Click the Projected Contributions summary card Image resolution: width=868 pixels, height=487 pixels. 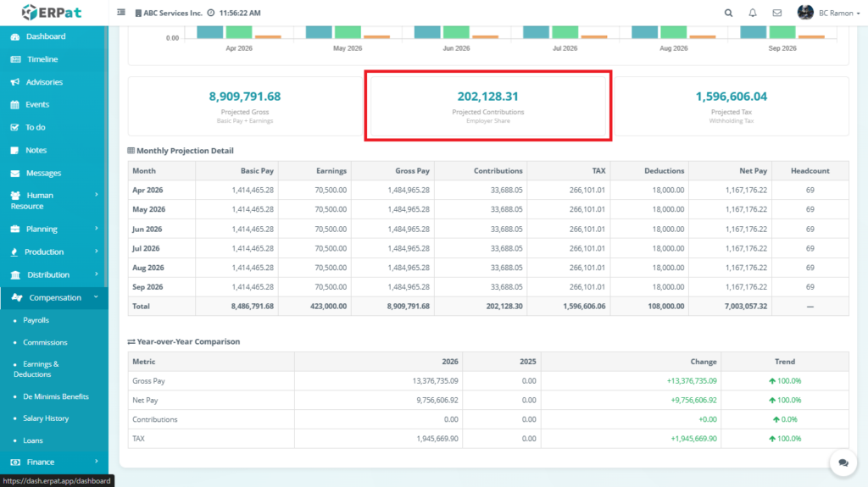pyautogui.click(x=487, y=105)
